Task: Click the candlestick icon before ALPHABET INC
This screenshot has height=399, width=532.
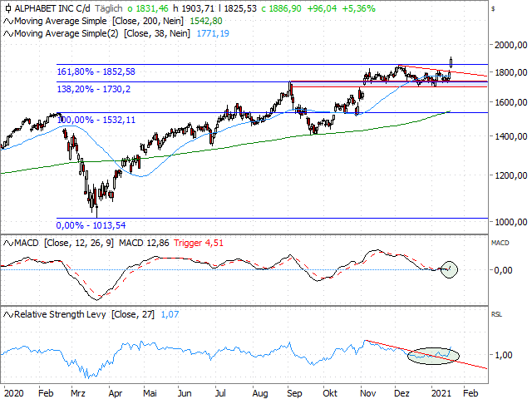Action: pyautogui.click(x=8, y=8)
